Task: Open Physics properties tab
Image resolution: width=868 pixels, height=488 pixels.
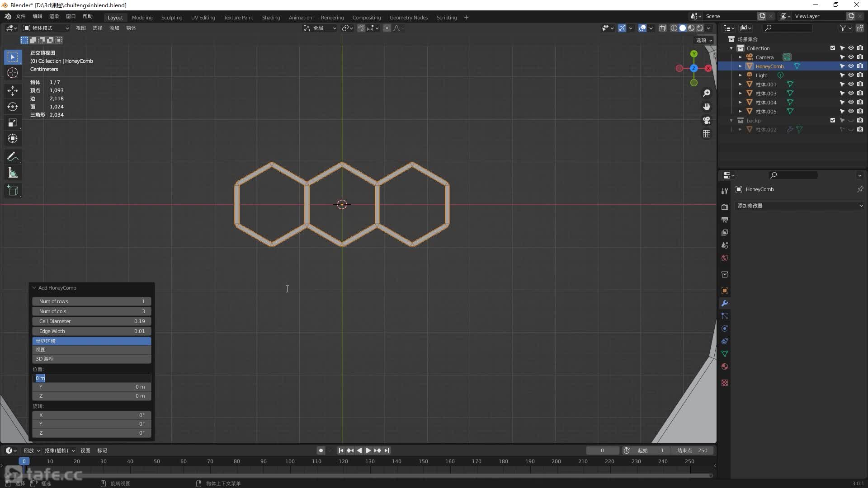Action: (x=725, y=328)
